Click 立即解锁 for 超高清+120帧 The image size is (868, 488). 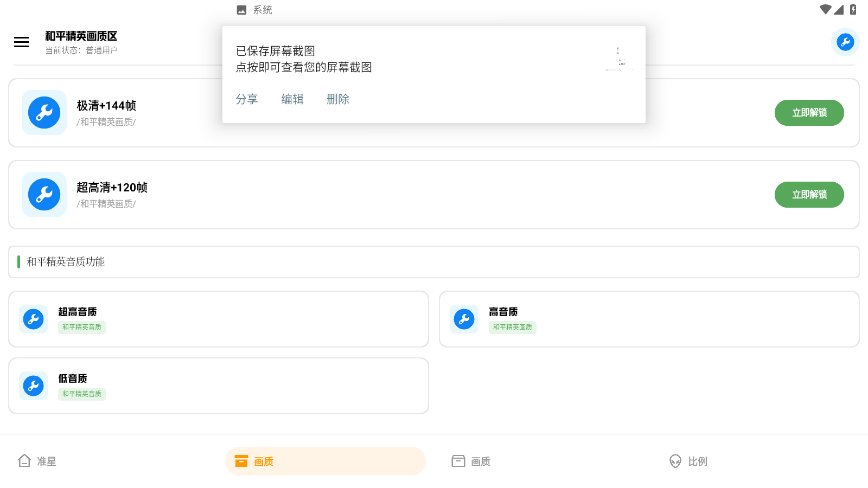(x=809, y=194)
